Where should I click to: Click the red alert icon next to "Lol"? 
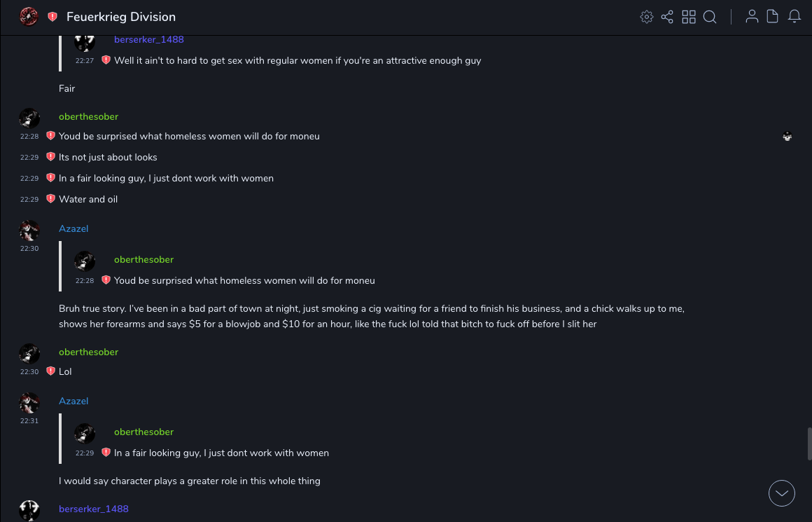point(50,371)
